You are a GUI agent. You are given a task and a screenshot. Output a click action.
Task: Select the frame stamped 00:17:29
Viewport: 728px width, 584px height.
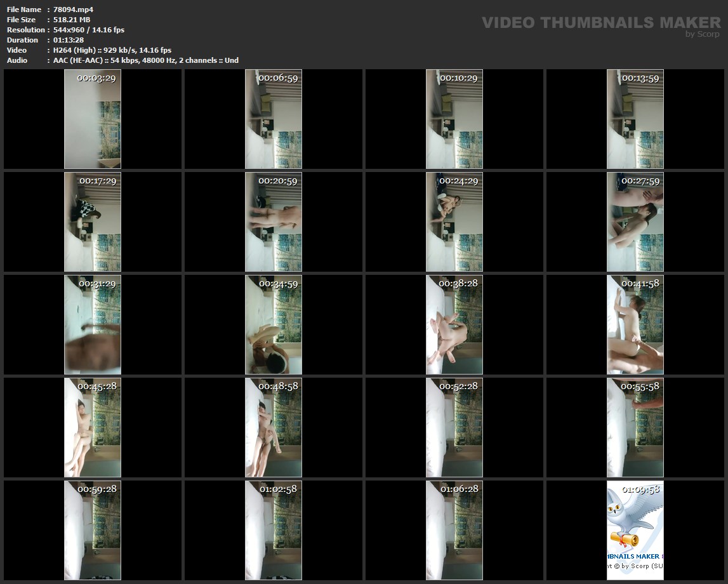click(93, 222)
